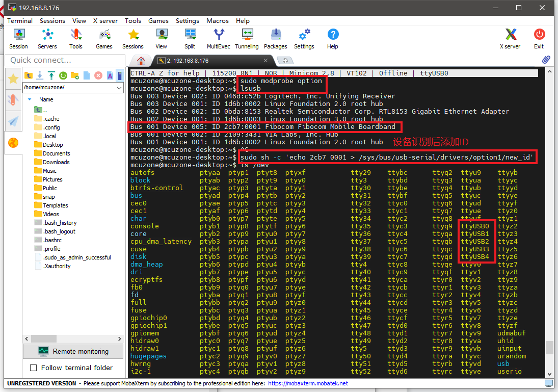558x392 pixels.
Task: Click the monitor icon in status bar
Action: click(x=548, y=383)
